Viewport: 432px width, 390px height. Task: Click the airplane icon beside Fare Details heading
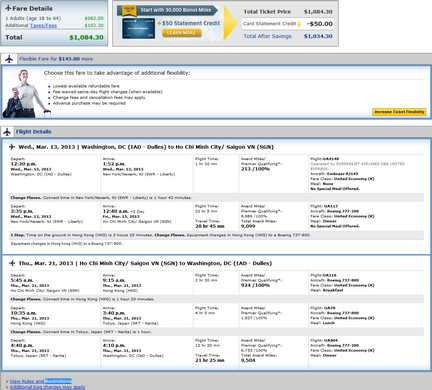8,8
